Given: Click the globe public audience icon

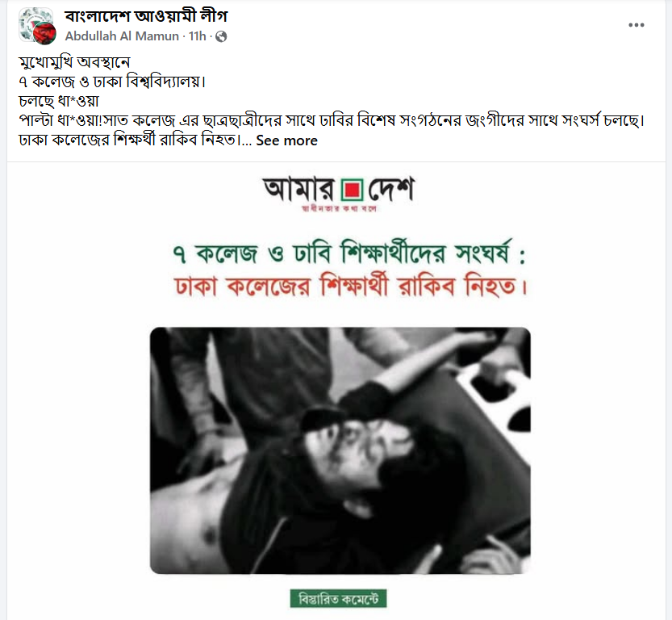Looking at the screenshot, I should click(x=221, y=36).
